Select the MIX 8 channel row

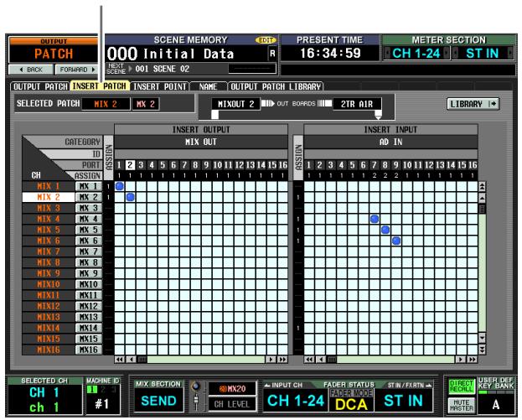click(x=49, y=262)
